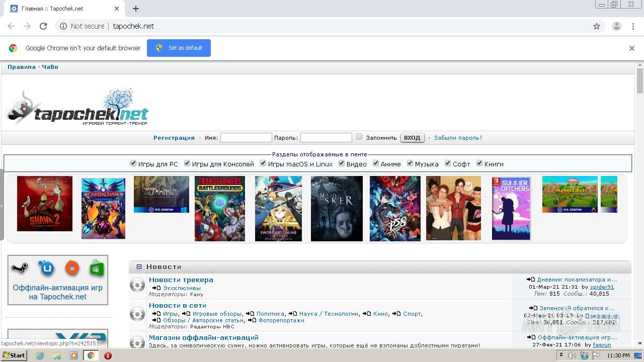This screenshot has height=362, width=644.
Task: Check the Запомнить checkbox
Action: click(359, 137)
